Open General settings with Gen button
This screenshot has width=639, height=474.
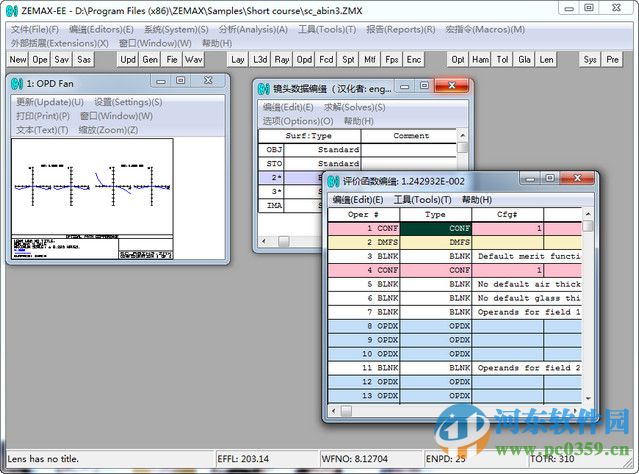pos(150,60)
